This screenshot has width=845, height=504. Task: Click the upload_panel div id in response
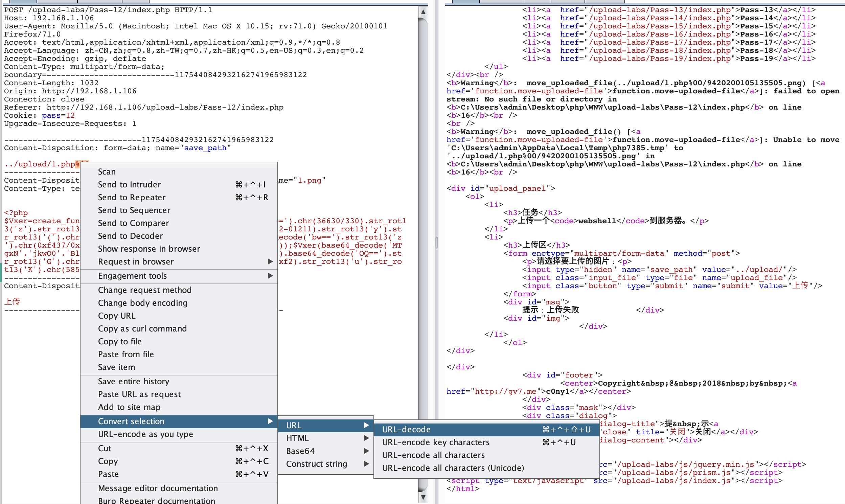tap(520, 188)
